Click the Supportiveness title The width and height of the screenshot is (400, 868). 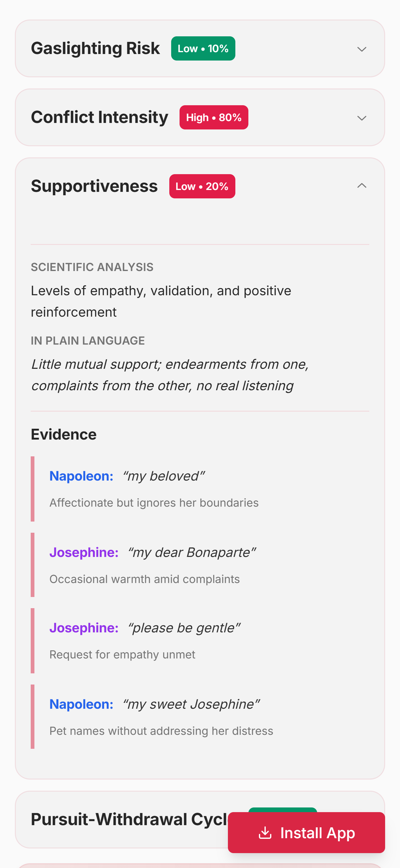95,186
